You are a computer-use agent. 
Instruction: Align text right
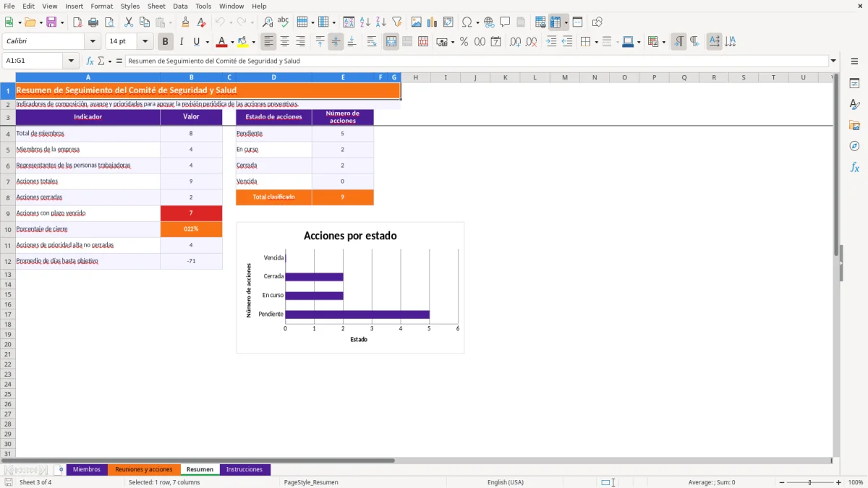(301, 42)
